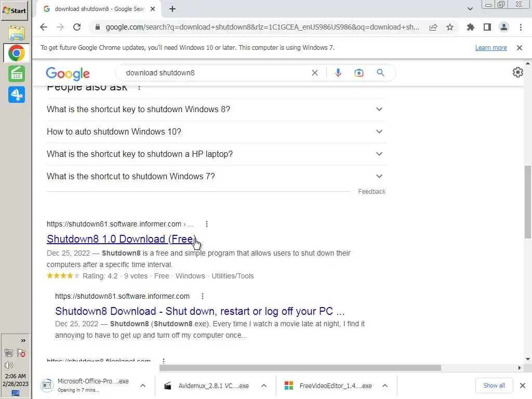Open FreeVideoEditor download options arrow

click(x=385, y=386)
